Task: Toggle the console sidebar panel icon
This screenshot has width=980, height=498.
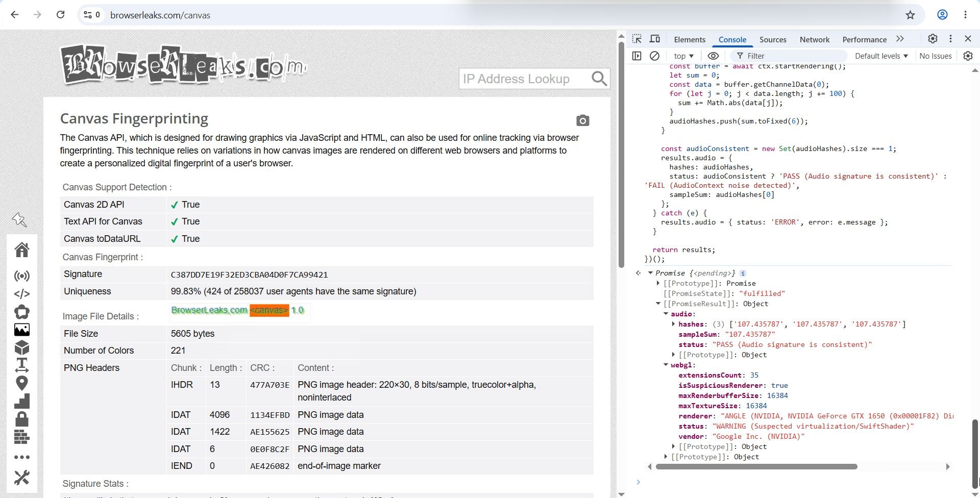Action: tap(636, 56)
